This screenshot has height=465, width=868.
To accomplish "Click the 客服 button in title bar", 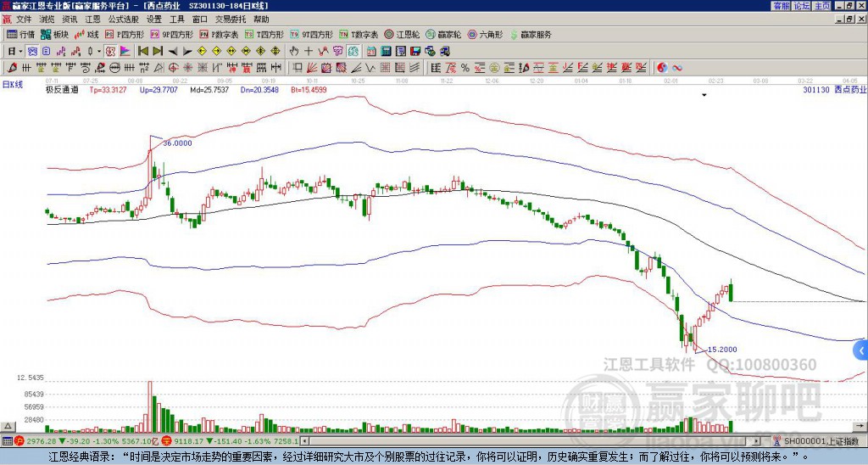I will [781, 6].
